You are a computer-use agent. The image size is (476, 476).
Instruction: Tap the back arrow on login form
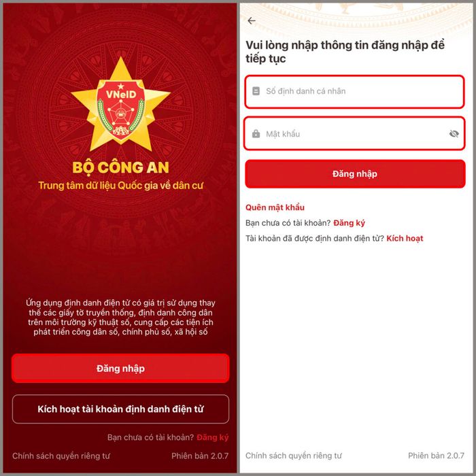tap(252, 20)
